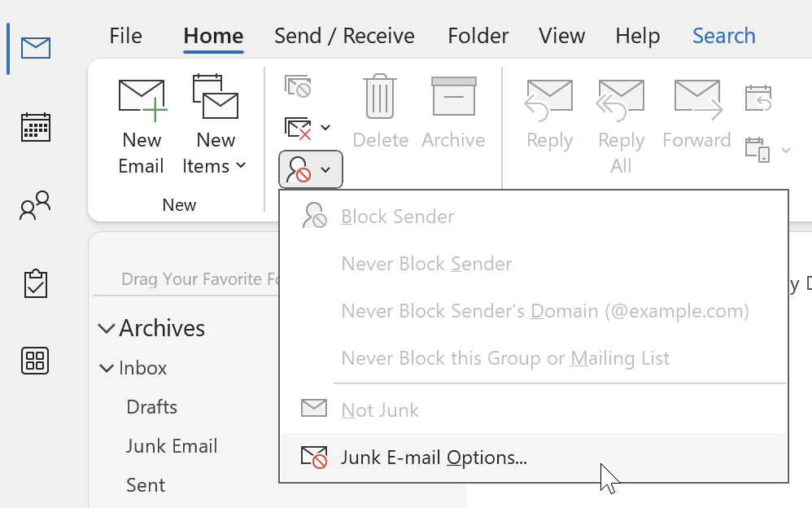Open the Drafts folder
The height and width of the screenshot is (508, 812).
tap(151, 407)
